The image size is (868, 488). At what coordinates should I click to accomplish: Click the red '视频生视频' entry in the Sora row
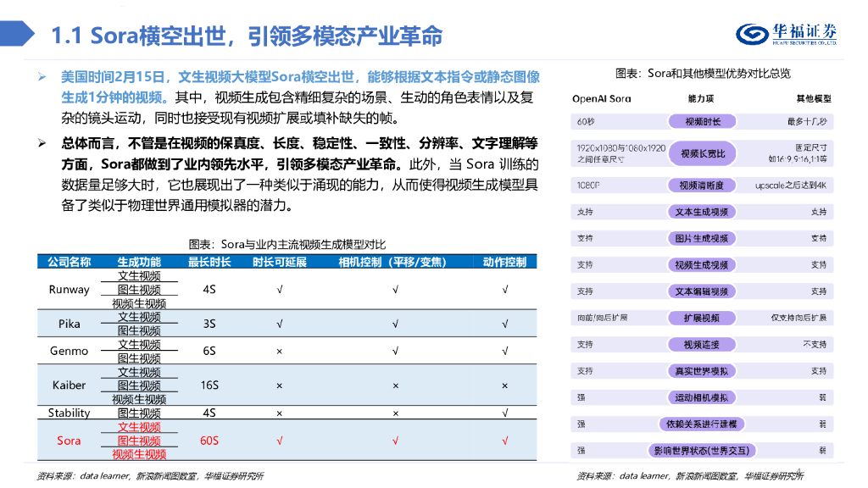click(139, 454)
